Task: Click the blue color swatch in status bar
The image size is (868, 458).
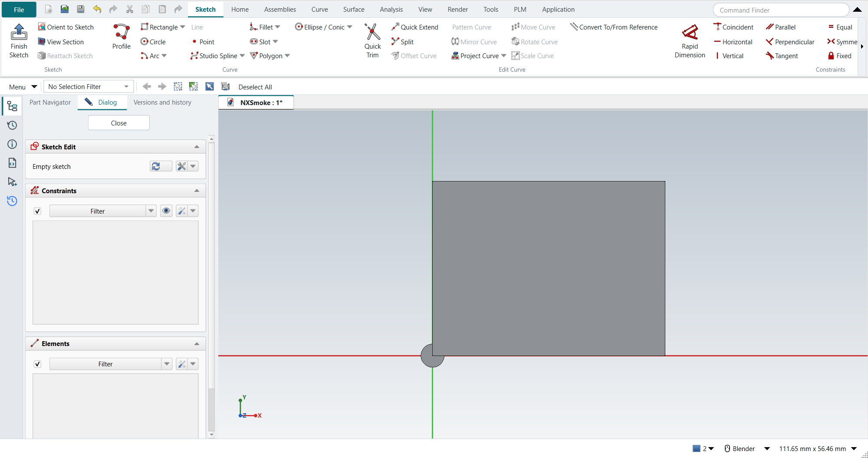Action: (696, 448)
